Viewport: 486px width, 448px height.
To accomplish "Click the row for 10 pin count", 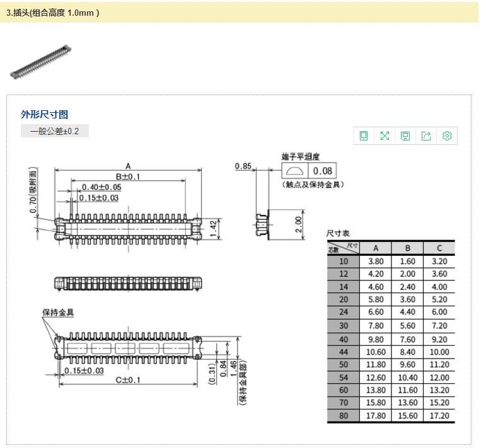I will (x=343, y=261).
